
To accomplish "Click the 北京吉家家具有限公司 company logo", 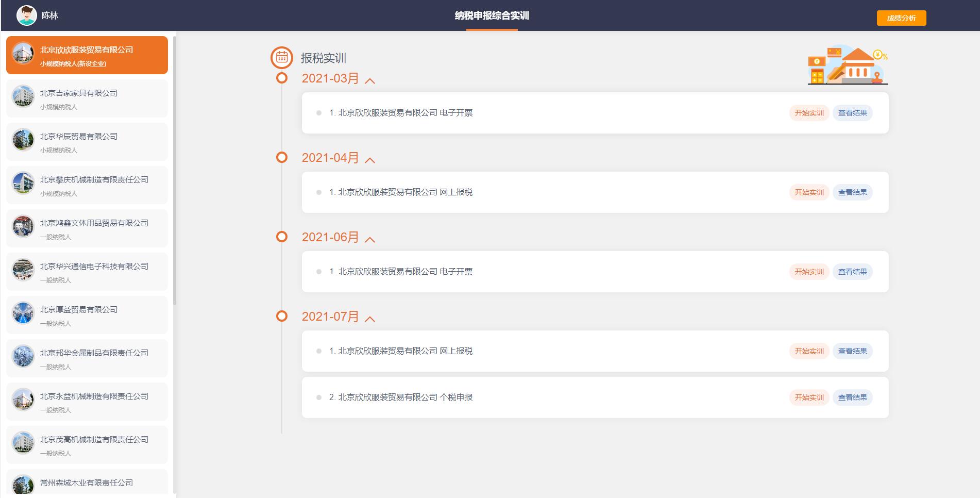I will click(23, 97).
